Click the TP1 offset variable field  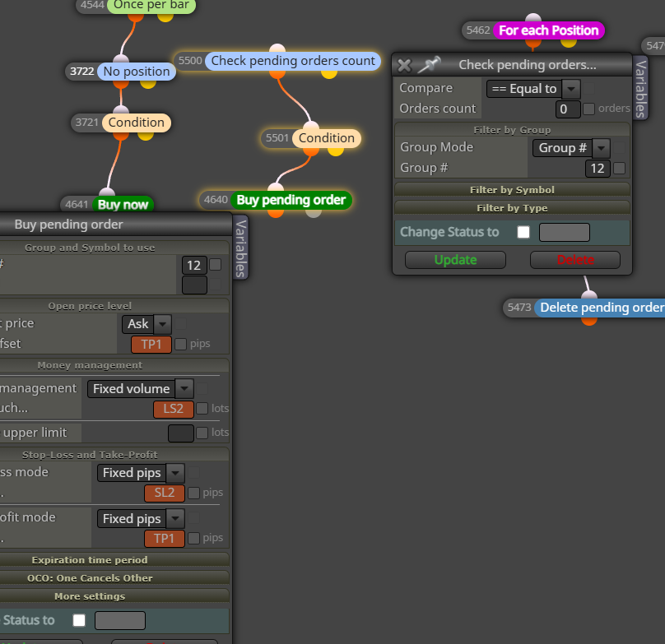[x=151, y=345]
